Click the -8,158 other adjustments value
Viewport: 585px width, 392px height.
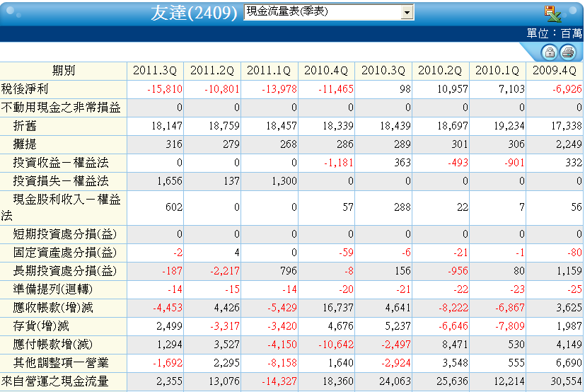(282, 363)
